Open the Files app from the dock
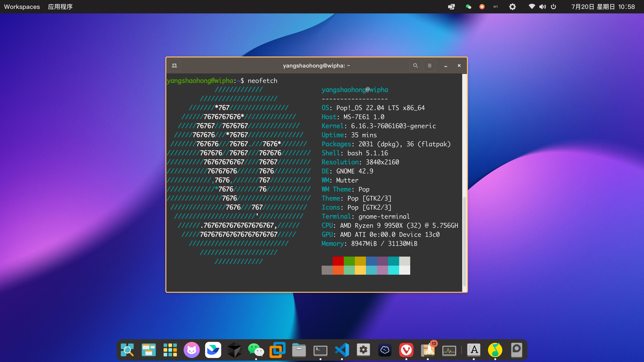Image resolution: width=644 pixels, height=362 pixels. pyautogui.click(x=299, y=350)
